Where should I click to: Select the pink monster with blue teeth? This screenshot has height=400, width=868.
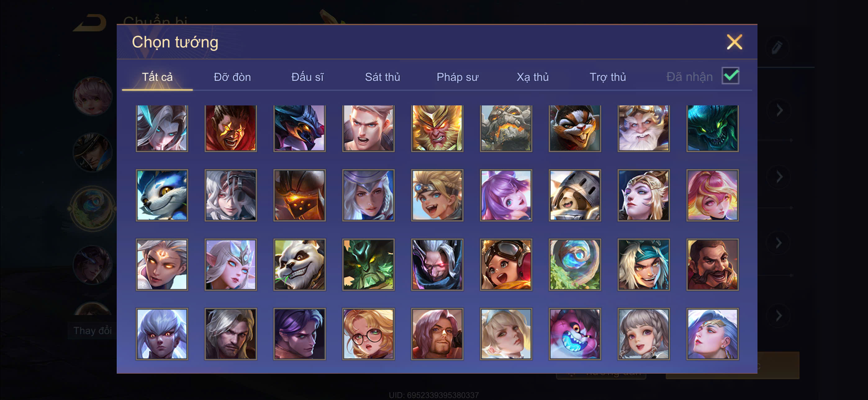coord(575,334)
